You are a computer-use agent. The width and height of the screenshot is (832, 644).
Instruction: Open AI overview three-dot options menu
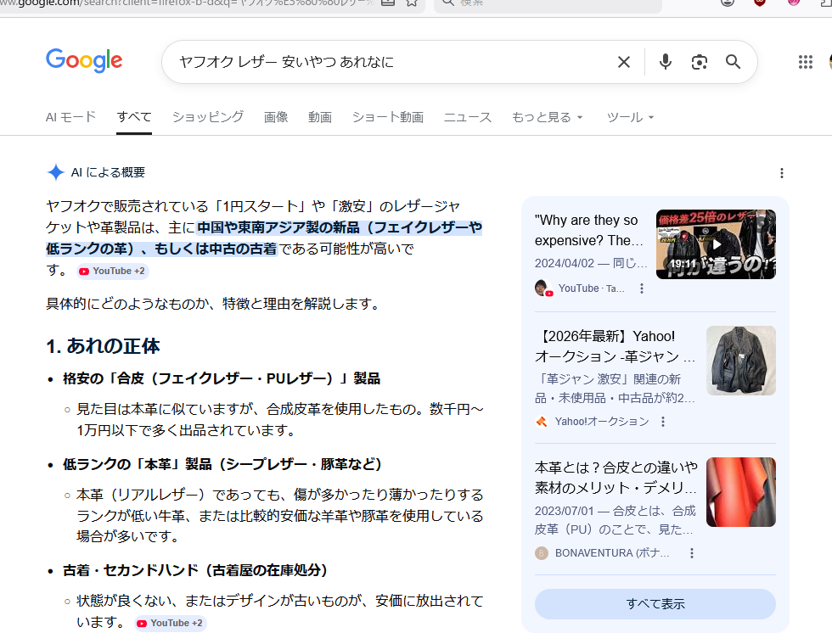[x=781, y=173]
